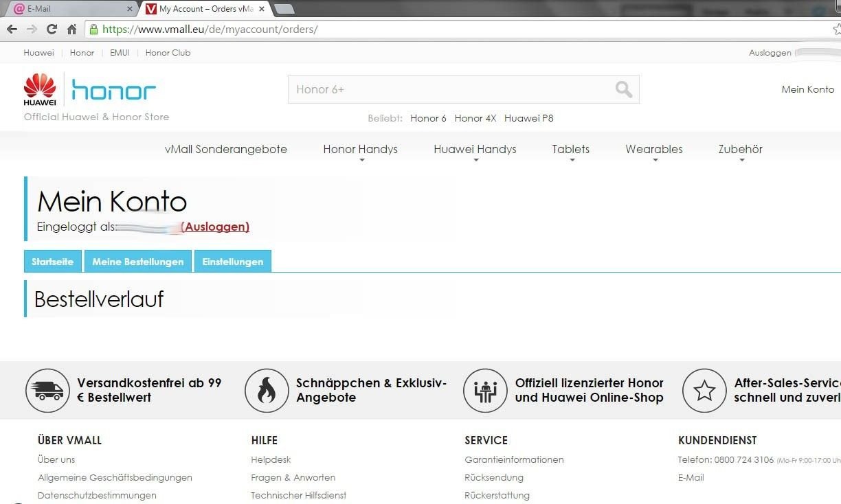This screenshot has height=504, width=841.
Task: Click the HILFE footer heading
Action: click(x=265, y=440)
